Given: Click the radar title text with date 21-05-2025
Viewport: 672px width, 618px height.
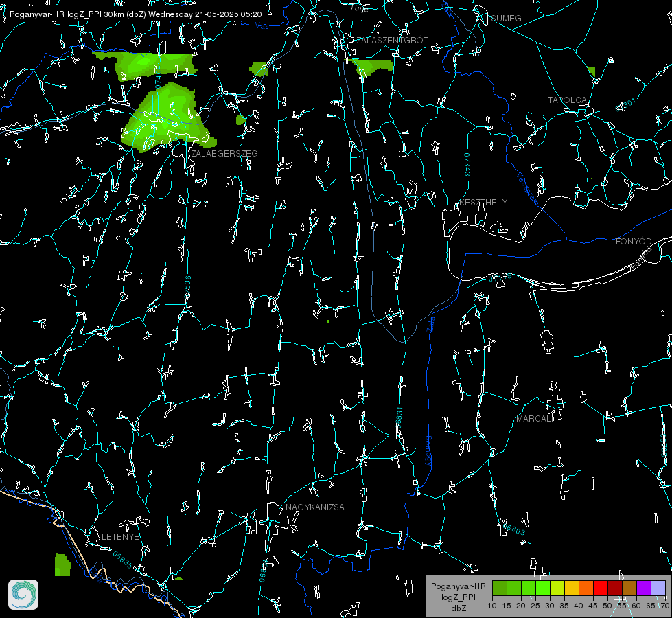Looking at the screenshot, I should tap(135, 14).
